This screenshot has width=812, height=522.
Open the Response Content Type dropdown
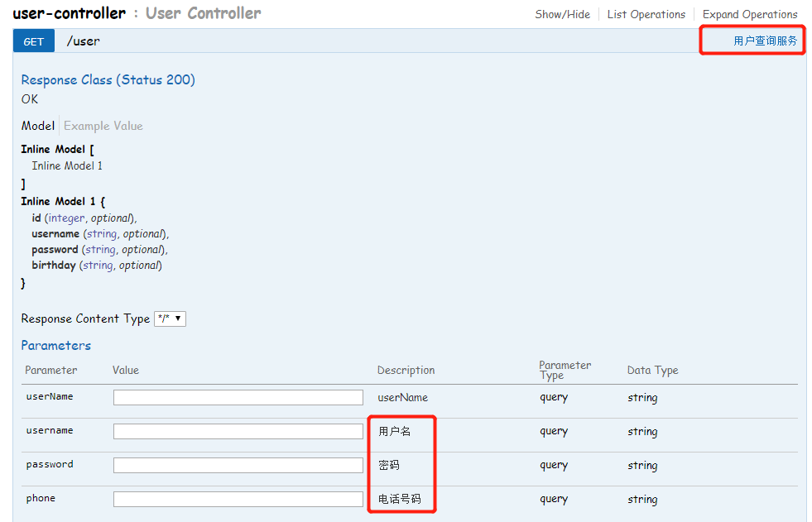[x=170, y=318]
